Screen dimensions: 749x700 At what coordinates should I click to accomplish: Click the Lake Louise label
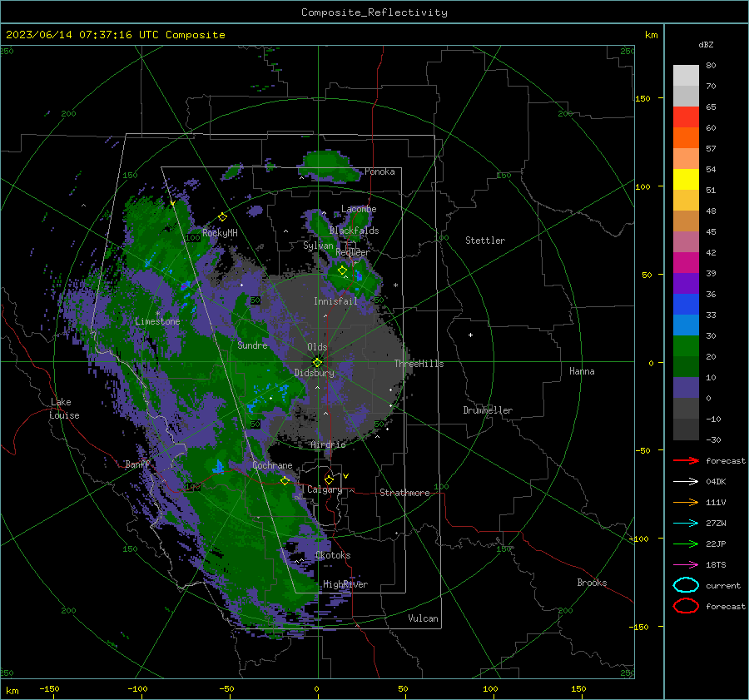click(64, 409)
